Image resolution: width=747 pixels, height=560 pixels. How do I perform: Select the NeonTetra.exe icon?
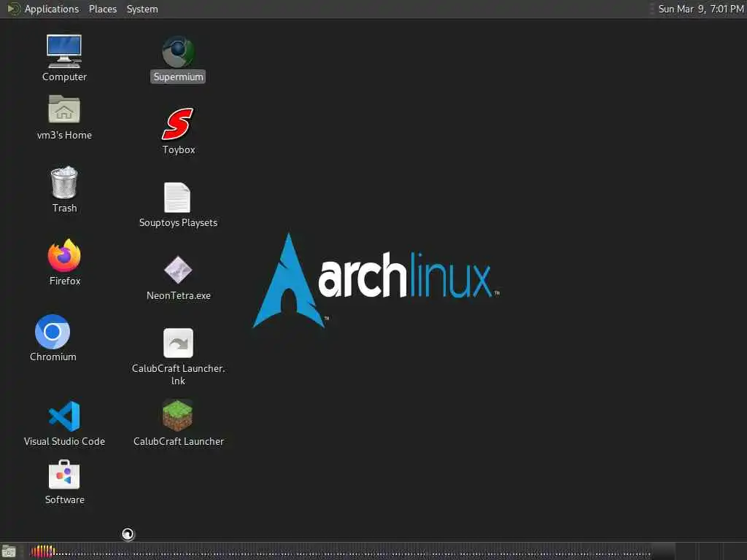(178, 270)
